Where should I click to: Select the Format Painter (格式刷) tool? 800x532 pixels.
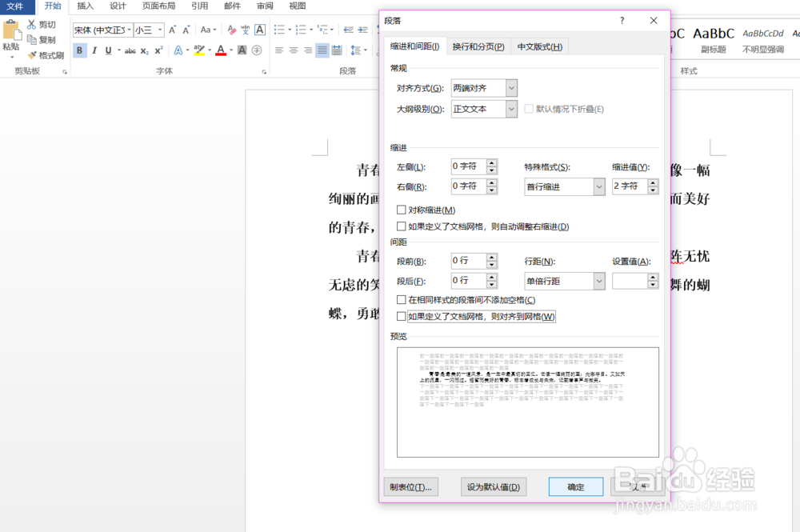(x=45, y=55)
